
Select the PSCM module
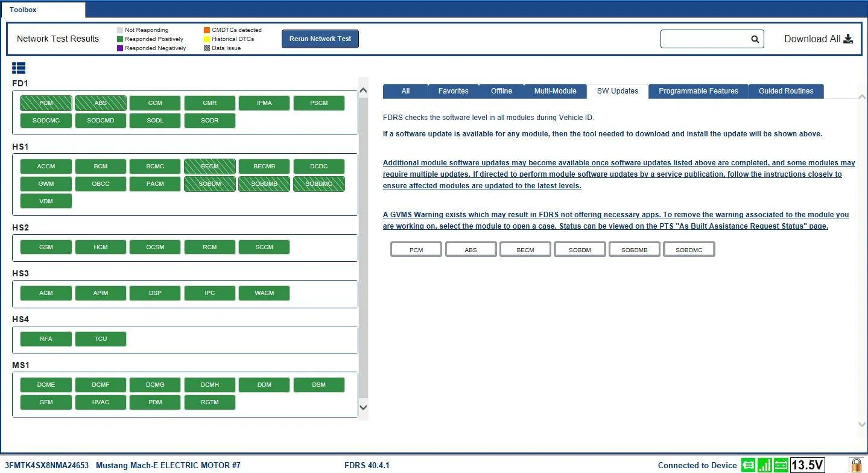(x=319, y=103)
